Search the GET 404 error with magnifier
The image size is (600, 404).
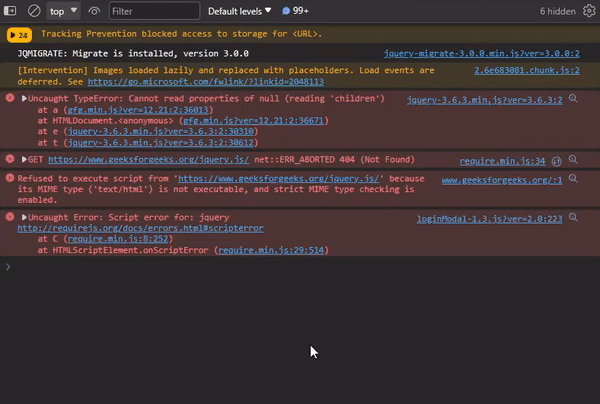573,159
